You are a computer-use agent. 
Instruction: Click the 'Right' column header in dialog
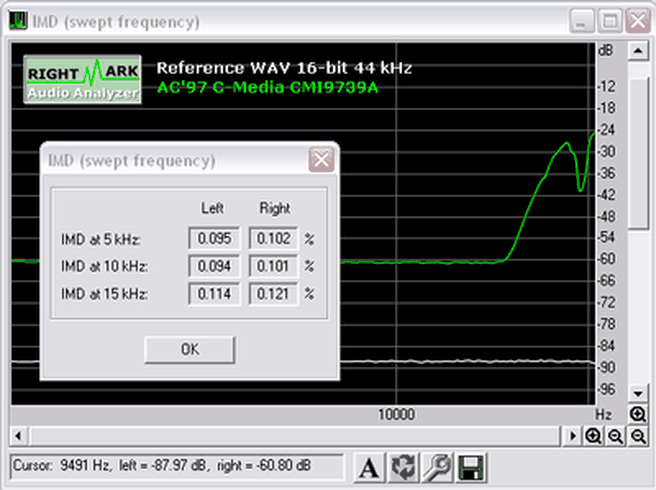[275, 208]
